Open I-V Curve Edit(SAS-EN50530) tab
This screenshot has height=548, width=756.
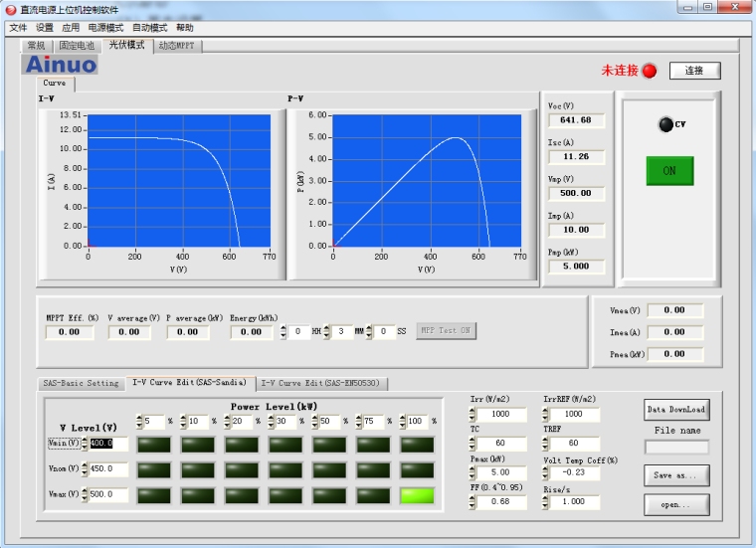point(321,383)
